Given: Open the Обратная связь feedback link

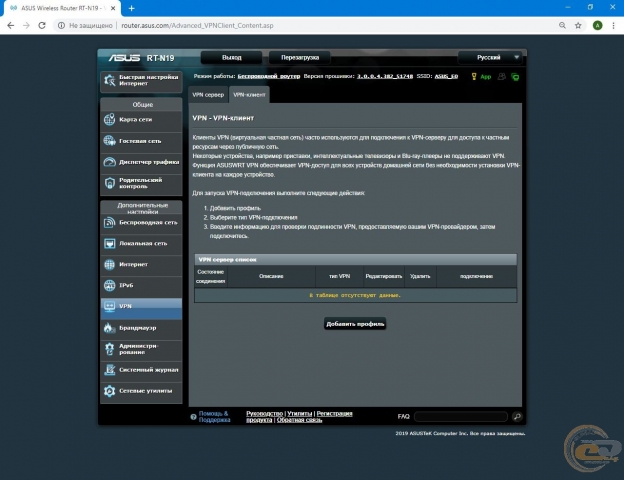Looking at the screenshot, I should [299, 420].
